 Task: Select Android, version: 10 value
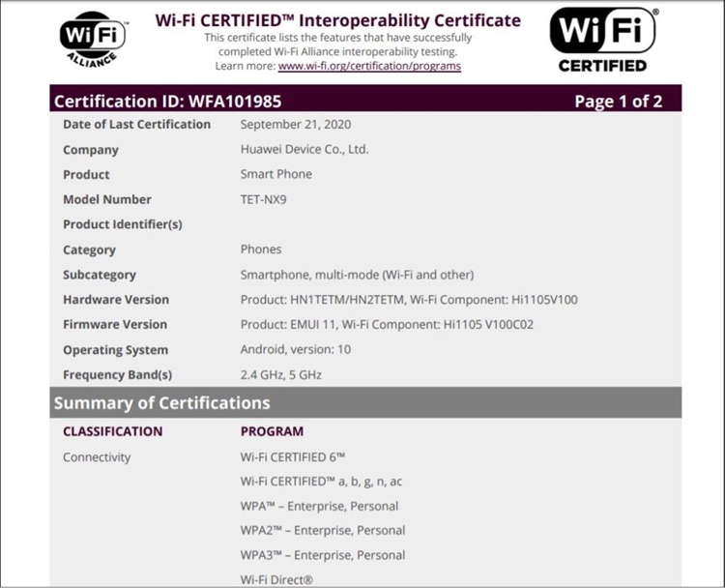(x=296, y=349)
